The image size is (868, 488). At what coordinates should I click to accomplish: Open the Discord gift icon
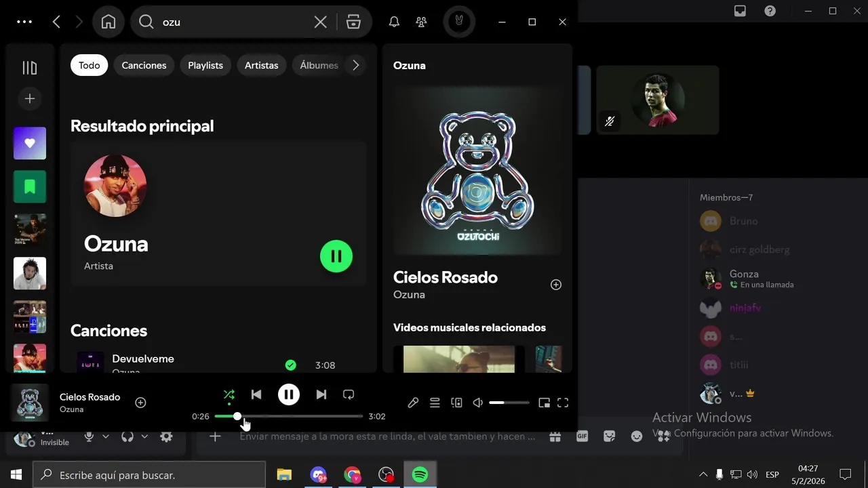tap(555, 437)
